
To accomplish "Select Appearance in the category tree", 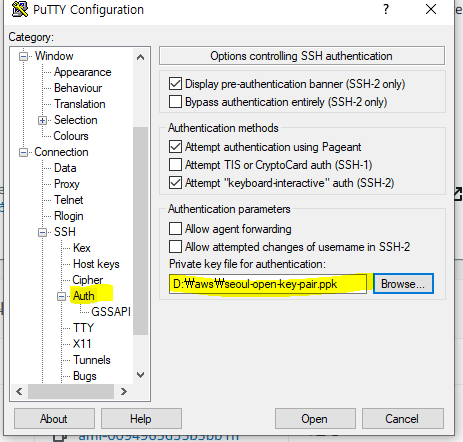I will (83, 72).
